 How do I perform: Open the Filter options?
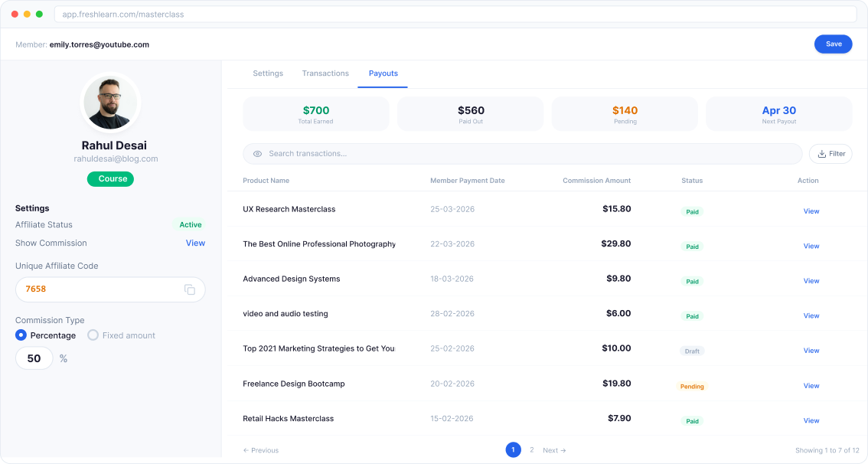click(x=830, y=153)
